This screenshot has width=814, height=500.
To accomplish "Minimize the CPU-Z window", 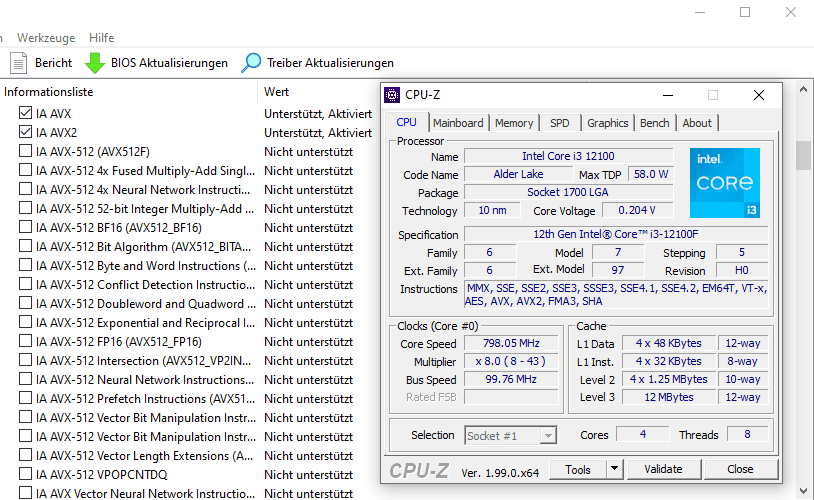I will click(x=668, y=95).
